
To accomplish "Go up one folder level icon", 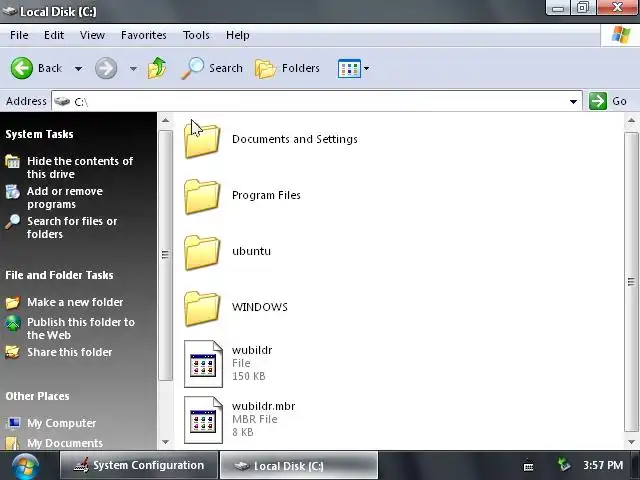I will tap(157, 68).
